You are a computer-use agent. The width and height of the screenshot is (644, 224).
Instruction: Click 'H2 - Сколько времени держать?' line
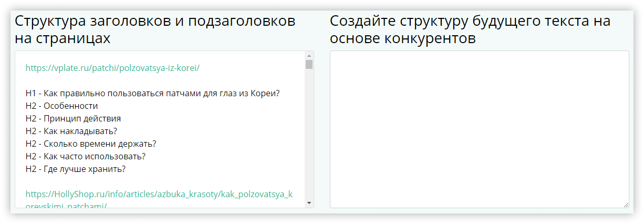91,144
